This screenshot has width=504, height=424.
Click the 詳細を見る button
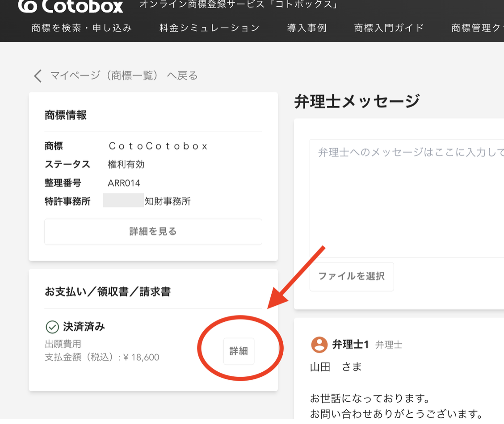coord(153,232)
